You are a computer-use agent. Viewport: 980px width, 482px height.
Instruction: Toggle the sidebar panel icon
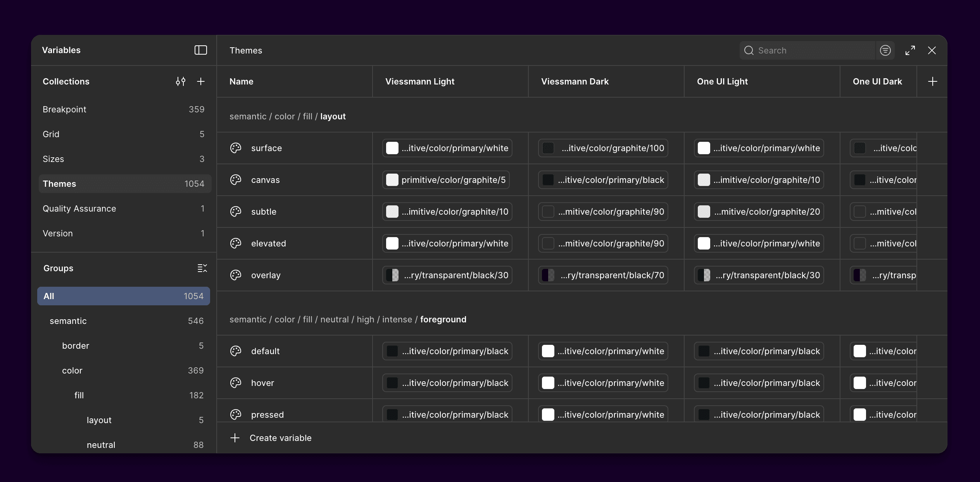click(x=200, y=50)
